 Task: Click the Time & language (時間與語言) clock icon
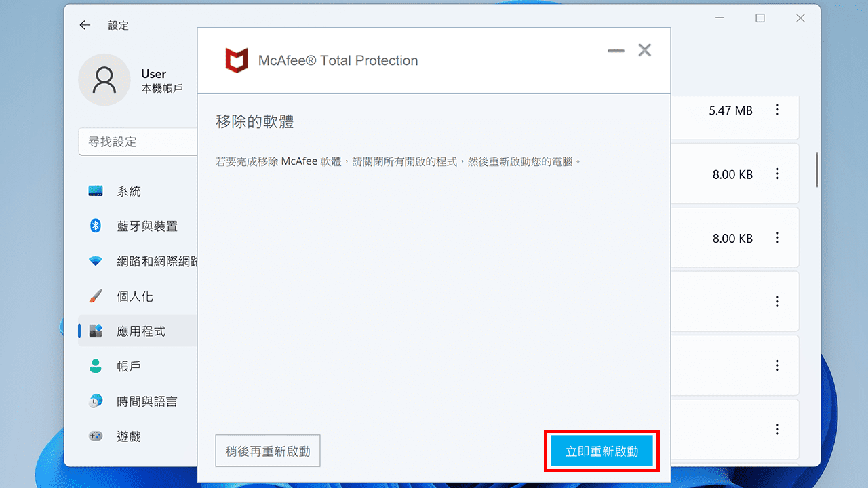96,401
